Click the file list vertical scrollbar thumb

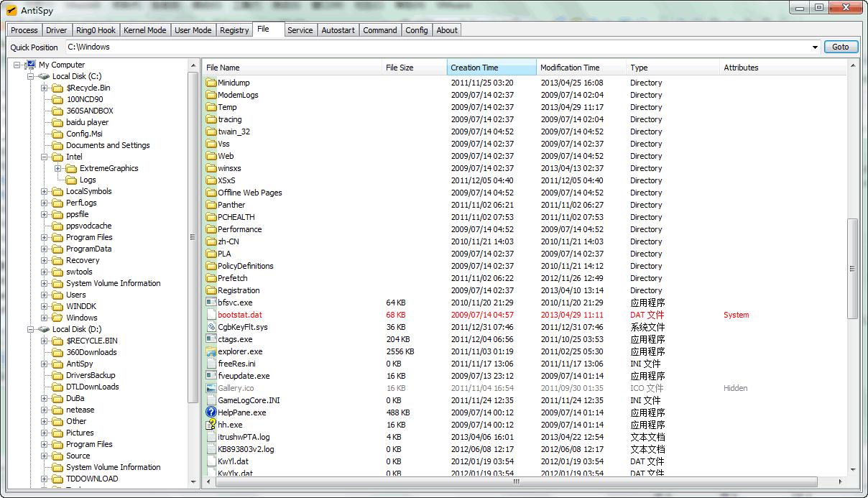852,269
